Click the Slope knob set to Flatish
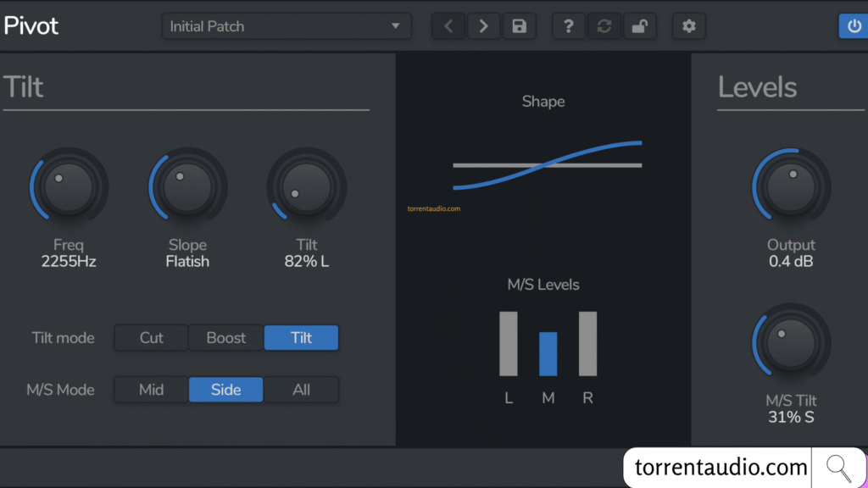This screenshot has width=868, height=488. coord(187,187)
